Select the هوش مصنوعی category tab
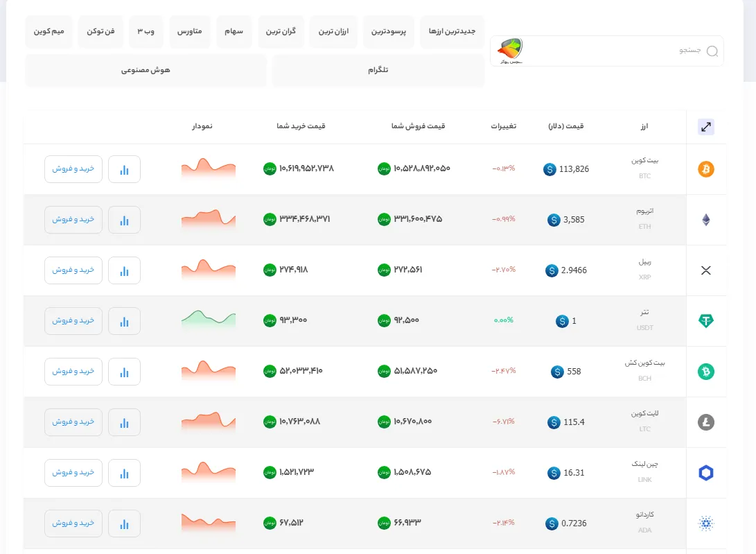The width and height of the screenshot is (756, 554). point(146,71)
